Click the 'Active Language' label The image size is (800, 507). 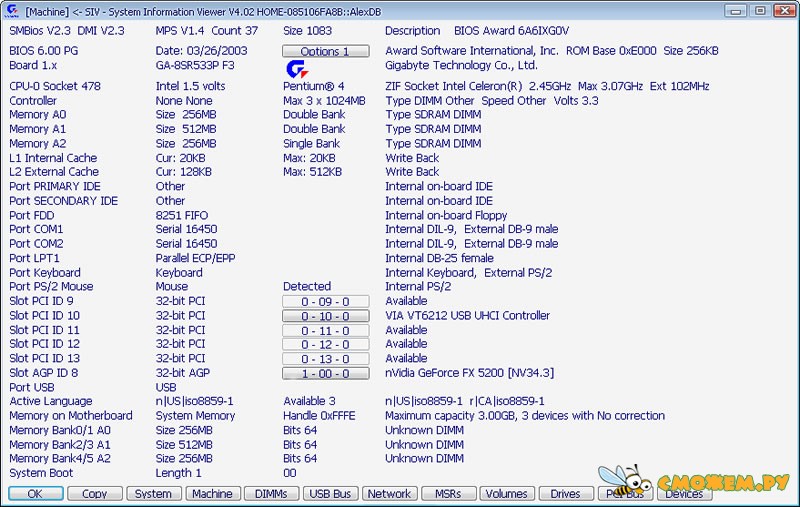point(51,401)
